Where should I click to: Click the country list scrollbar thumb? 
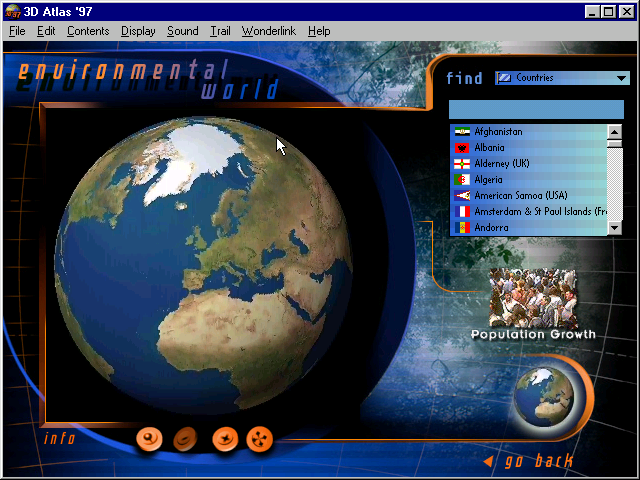(614, 144)
